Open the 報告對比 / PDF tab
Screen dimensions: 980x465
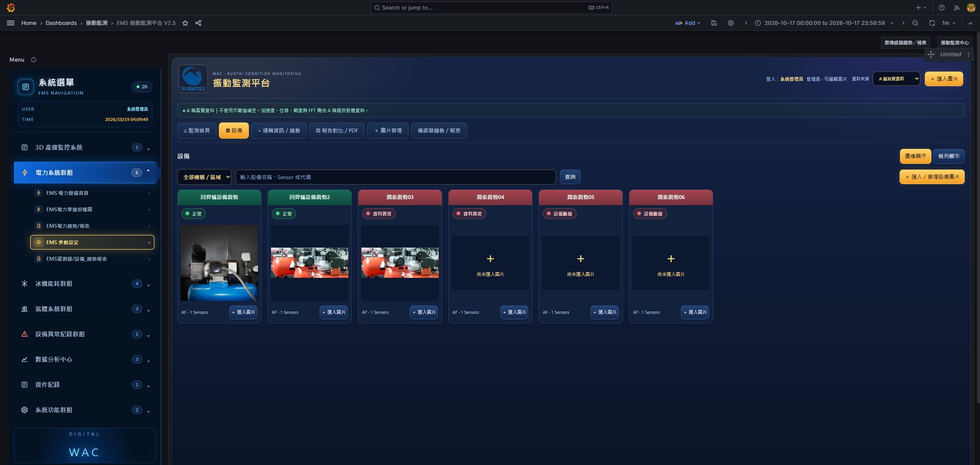point(337,131)
